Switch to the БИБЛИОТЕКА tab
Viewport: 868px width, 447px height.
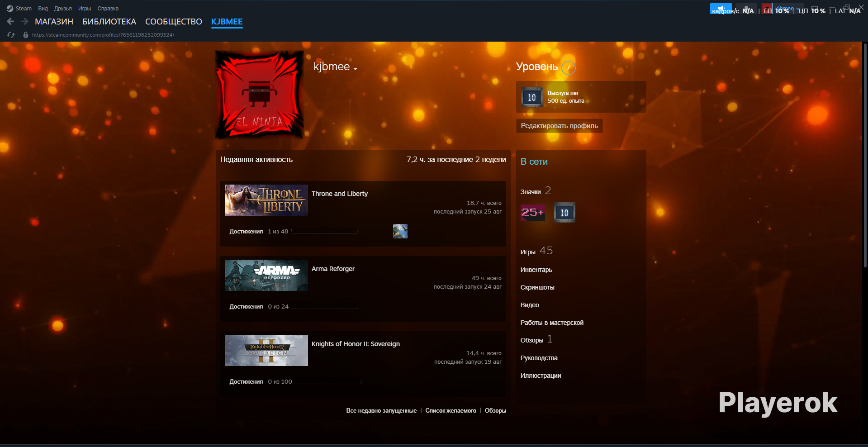109,22
